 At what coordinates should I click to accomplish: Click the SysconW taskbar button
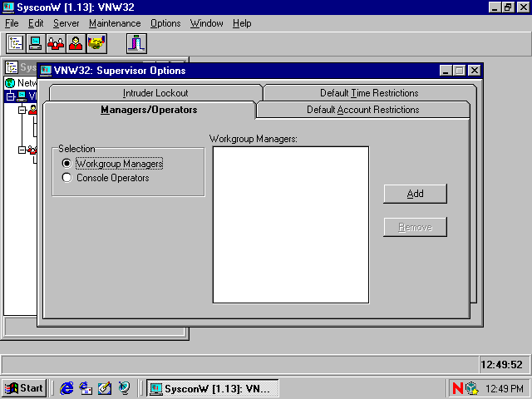(213, 388)
